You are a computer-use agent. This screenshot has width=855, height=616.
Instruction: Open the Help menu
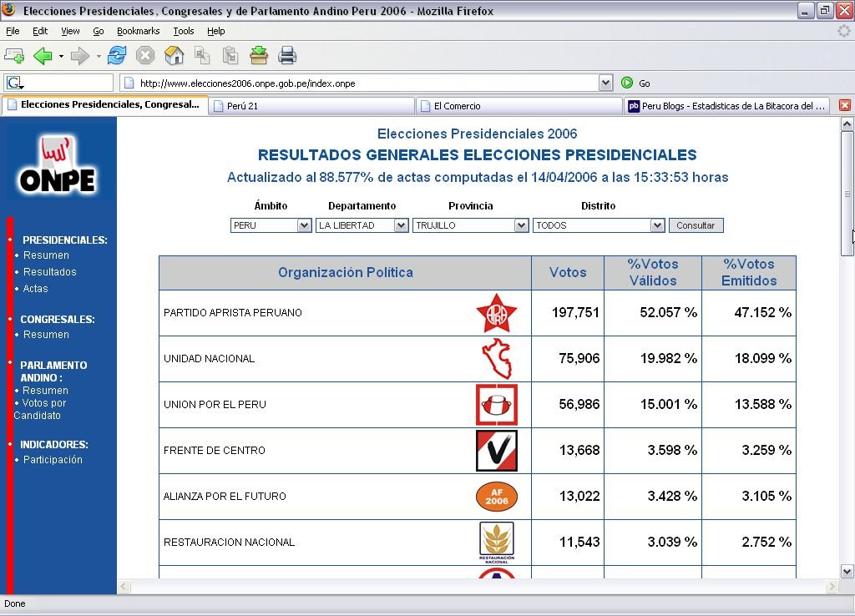(x=216, y=31)
